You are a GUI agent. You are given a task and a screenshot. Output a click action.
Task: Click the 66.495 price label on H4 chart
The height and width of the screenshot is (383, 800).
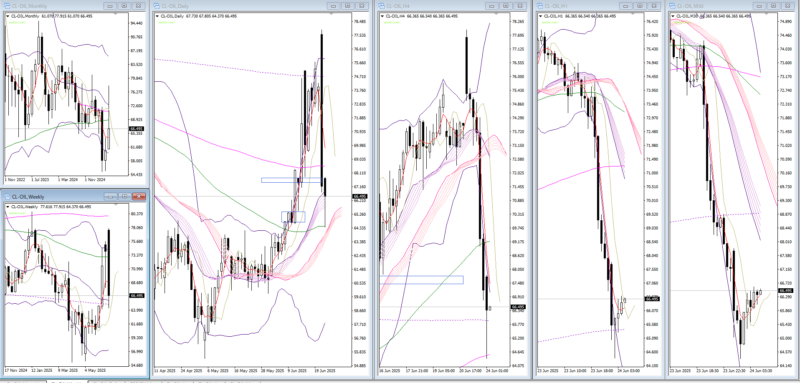pyautogui.click(x=517, y=307)
